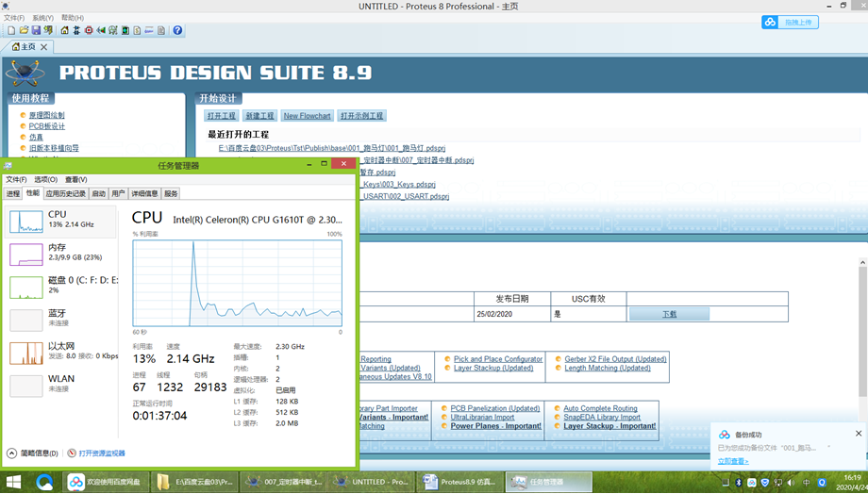Switch to Task Manager 进程 tab
Image resolution: width=868 pixels, height=494 pixels.
click(x=13, y=193)
